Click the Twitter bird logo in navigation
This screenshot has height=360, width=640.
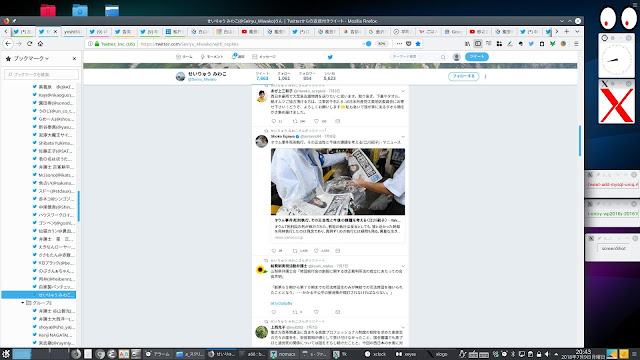[x=330, y=57]
